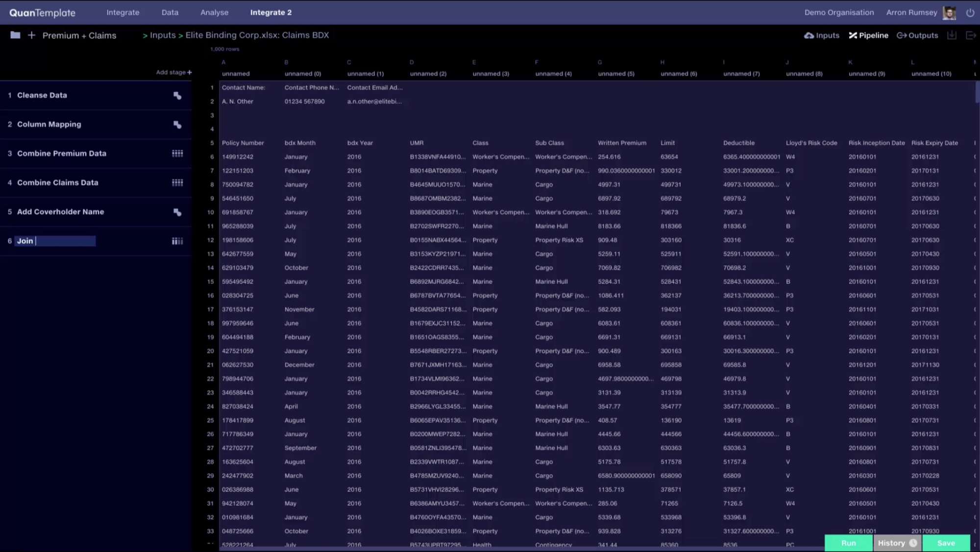This screenshot has width=980, height=552.
Task: Click the Limit value 818366
Action: pos(671,226)
